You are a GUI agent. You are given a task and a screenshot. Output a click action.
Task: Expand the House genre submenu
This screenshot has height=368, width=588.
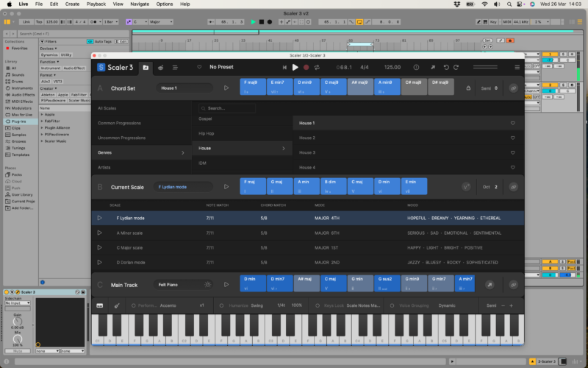tap(243, 149)
